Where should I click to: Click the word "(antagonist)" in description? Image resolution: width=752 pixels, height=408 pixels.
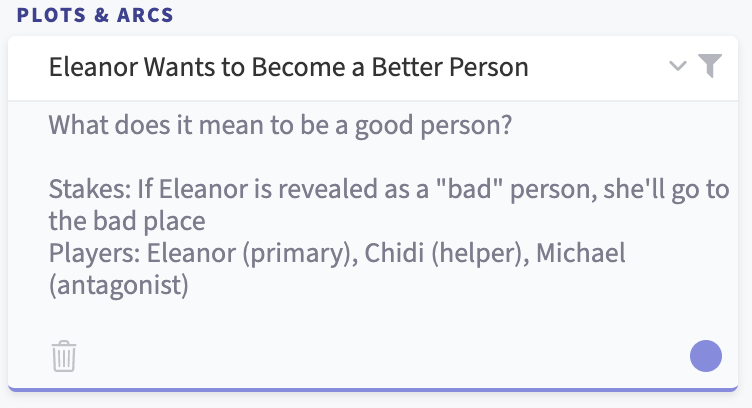coord(119,285)
